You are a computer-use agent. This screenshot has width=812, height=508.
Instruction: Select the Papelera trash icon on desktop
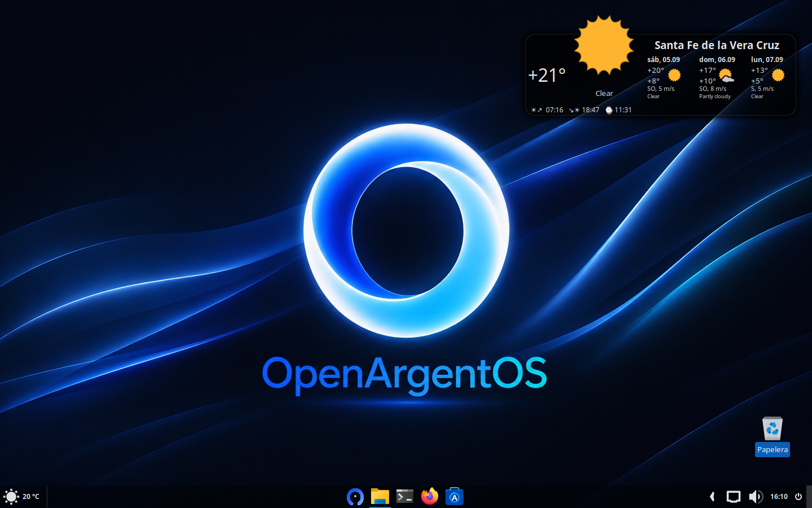773,428
